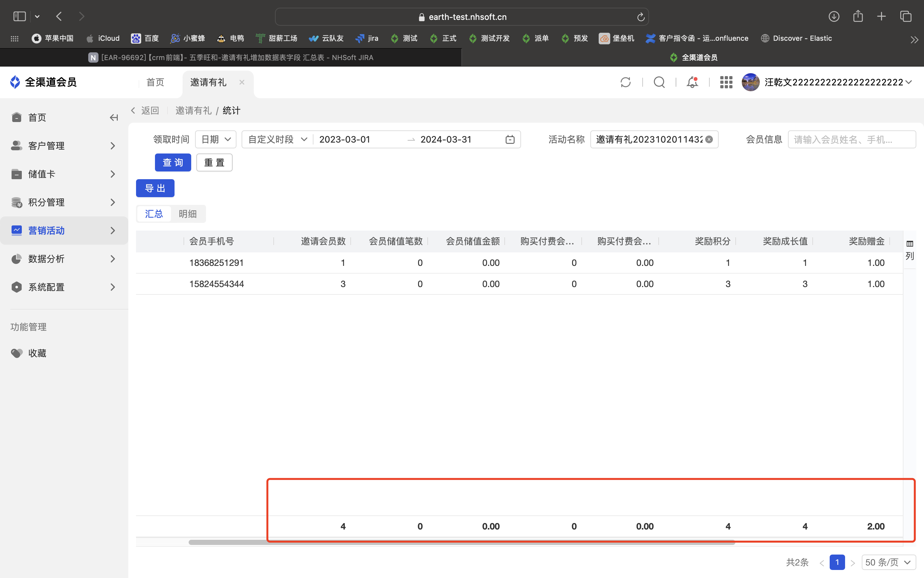Screen dimensions: 924x578
Task: Click the start date field 2023-03-01
Action: click(x=344, y=140)
